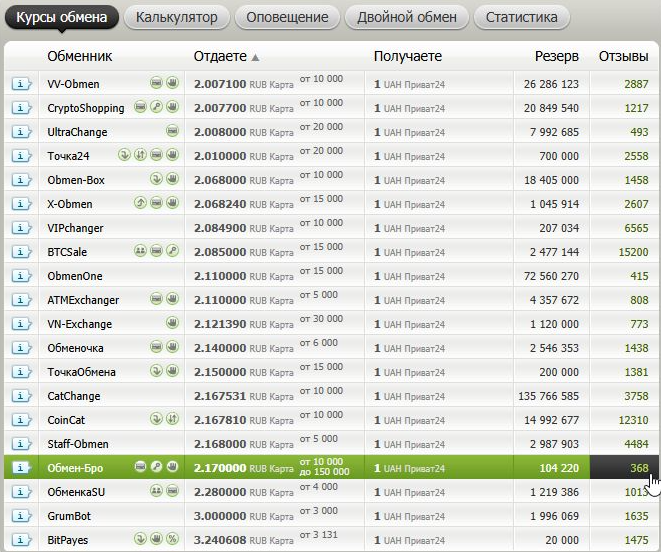Viewport: 661px width, 552px height.
Task: Open info icon for ТочкаОбмена
Action: point(21,372)
